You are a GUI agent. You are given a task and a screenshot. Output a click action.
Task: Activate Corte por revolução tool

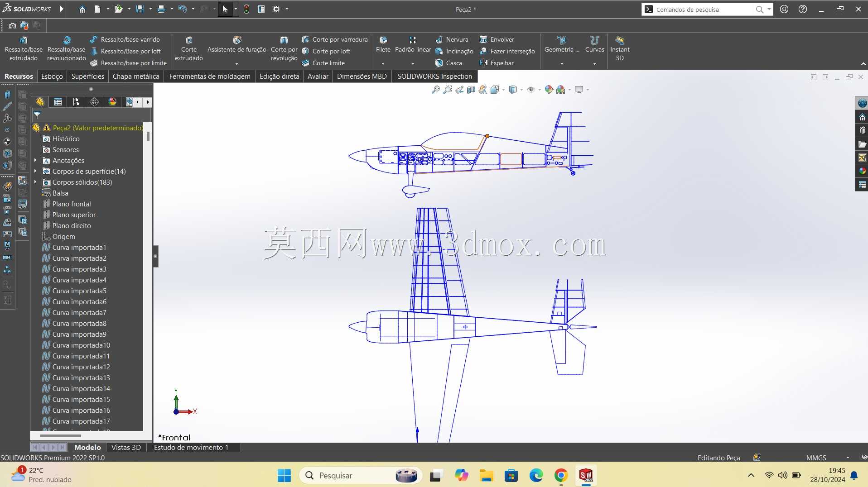[x=284, y=48]
